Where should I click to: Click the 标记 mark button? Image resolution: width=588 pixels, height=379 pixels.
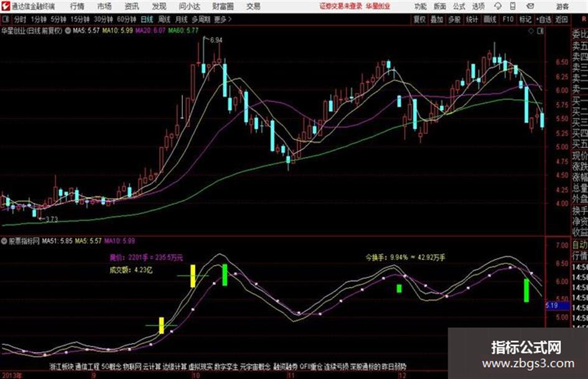tap(525, 19)
